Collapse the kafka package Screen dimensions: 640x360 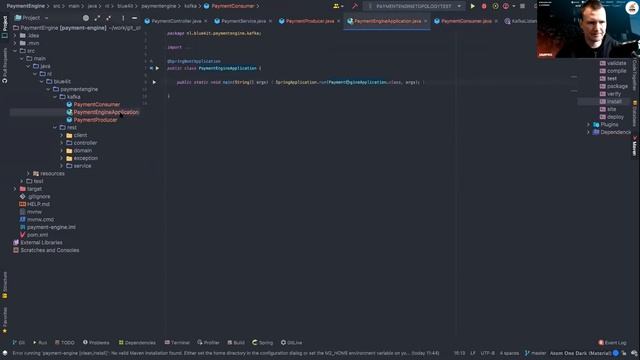point(55,97)
